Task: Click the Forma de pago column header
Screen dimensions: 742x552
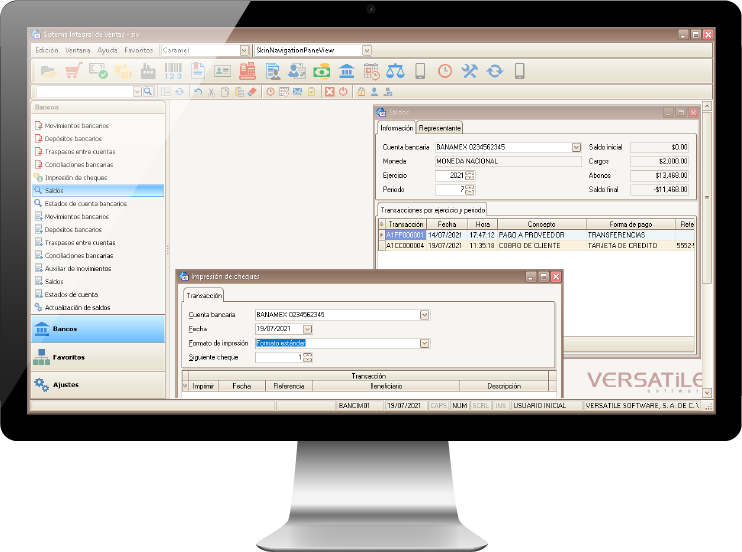Action: (631, 224)
